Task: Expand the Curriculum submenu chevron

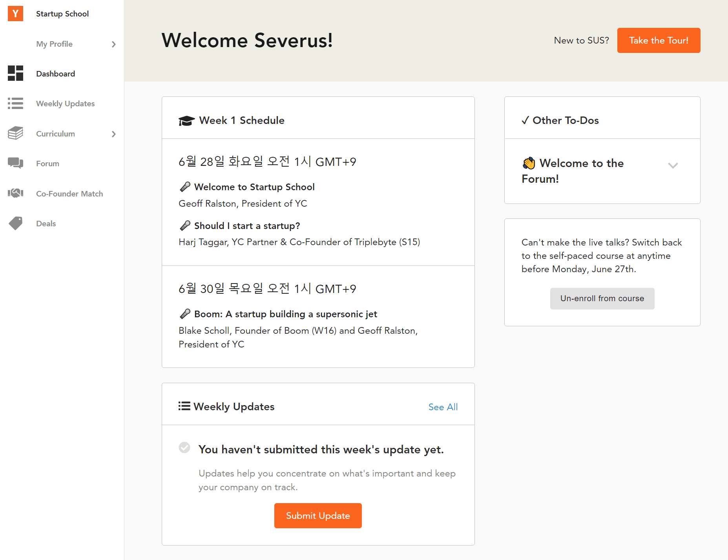Action: [113, 134]
